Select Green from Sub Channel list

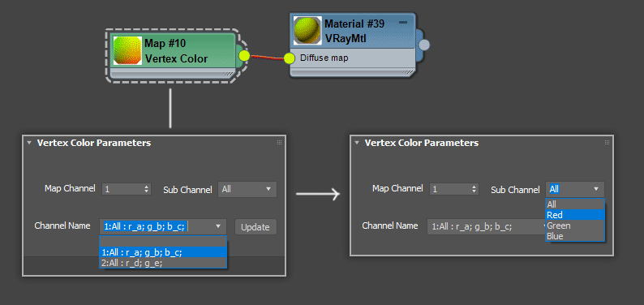coord(575,226)
